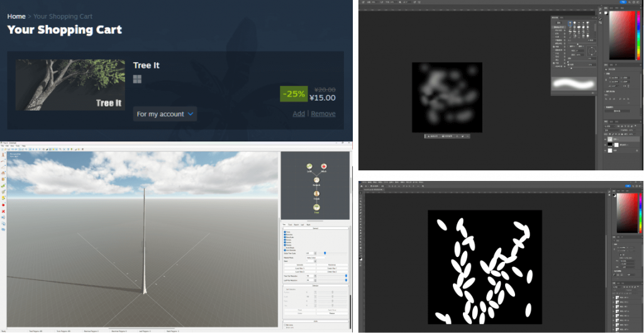Toggle the first checkbox in Tree It General list

pyautogui.click(x=285, y=232)
